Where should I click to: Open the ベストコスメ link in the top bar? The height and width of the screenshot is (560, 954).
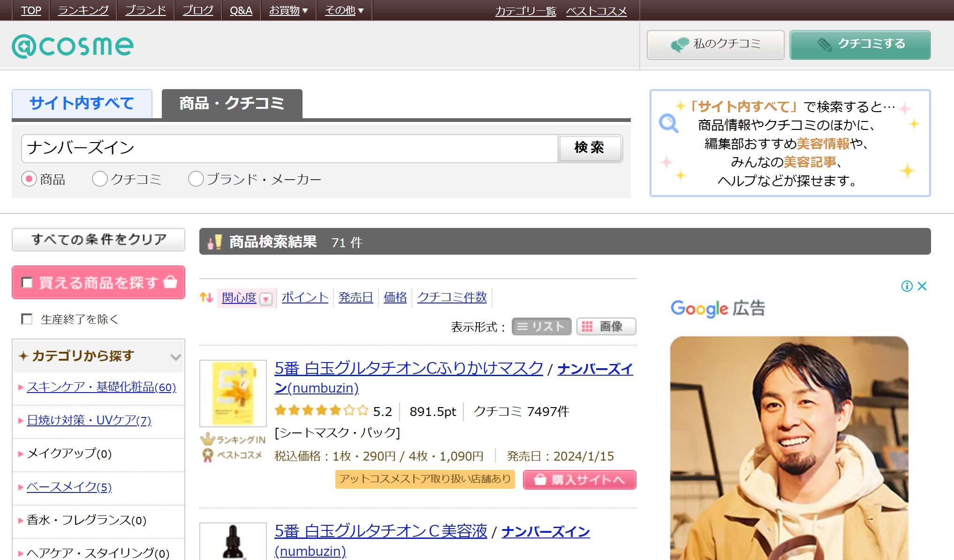click(x=597, y=11)
